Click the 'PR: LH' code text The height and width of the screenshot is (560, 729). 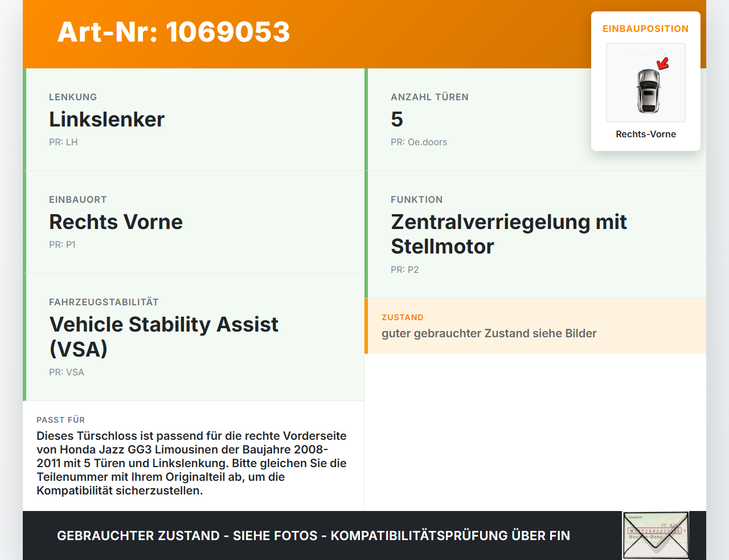click(x=63, y=142)
